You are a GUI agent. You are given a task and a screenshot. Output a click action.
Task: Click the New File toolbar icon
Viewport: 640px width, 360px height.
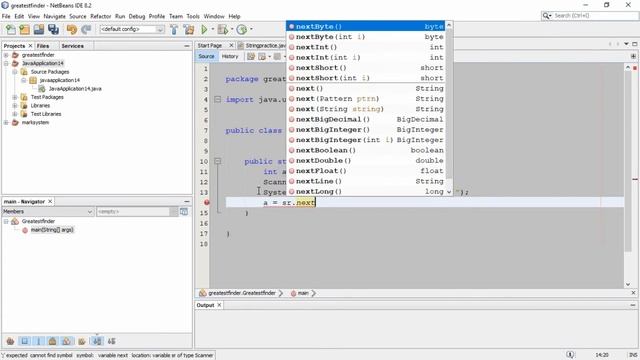click(11, 29)
